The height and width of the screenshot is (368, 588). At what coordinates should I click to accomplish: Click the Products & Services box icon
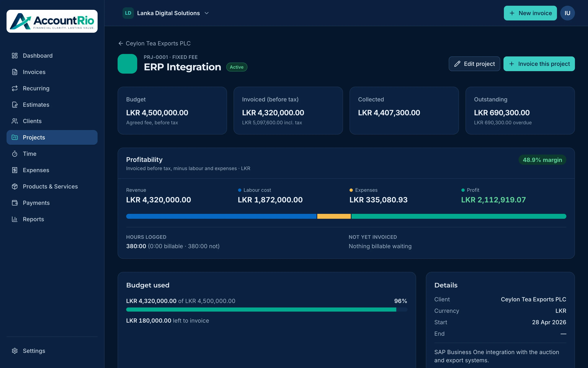14,186
